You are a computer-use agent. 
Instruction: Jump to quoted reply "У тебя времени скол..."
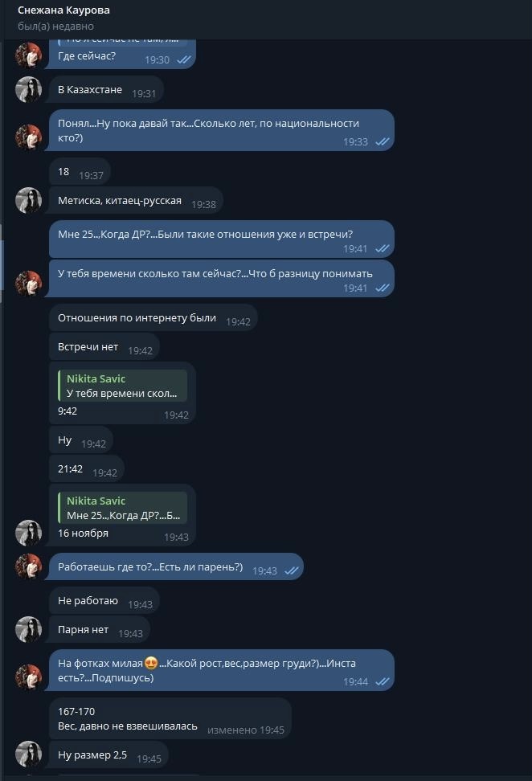122,386
